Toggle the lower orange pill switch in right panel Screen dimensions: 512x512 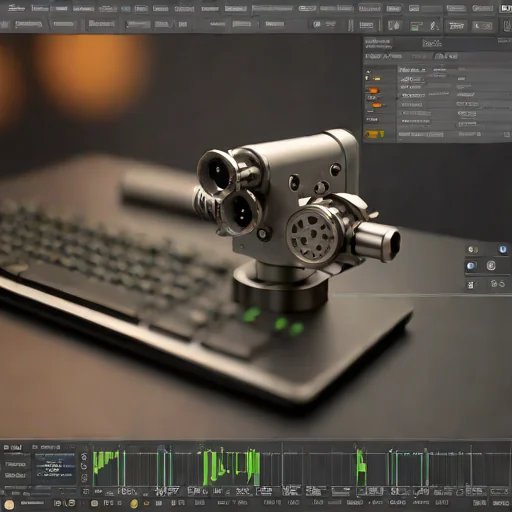[x=377, y=105]
